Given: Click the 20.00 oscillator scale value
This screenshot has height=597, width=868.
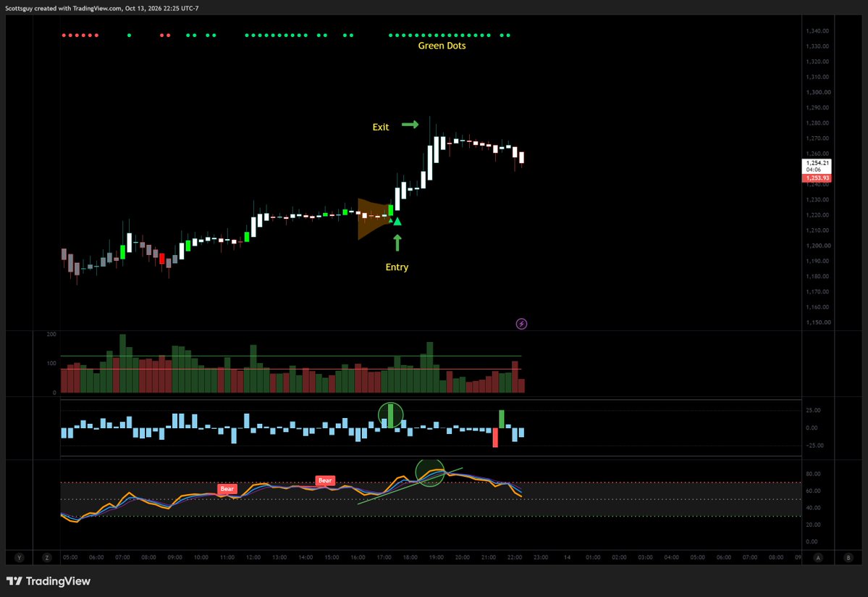Looking at the screenshot, I should coord(813,525).
